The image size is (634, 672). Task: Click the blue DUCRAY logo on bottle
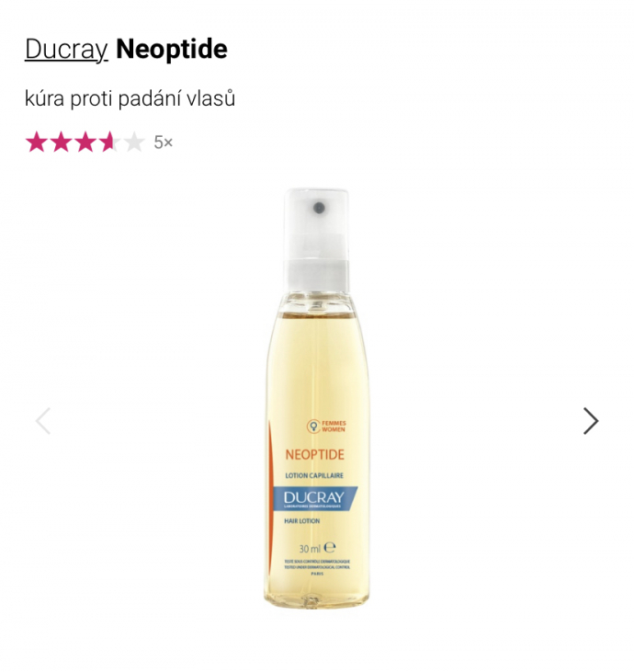point(315,498)
